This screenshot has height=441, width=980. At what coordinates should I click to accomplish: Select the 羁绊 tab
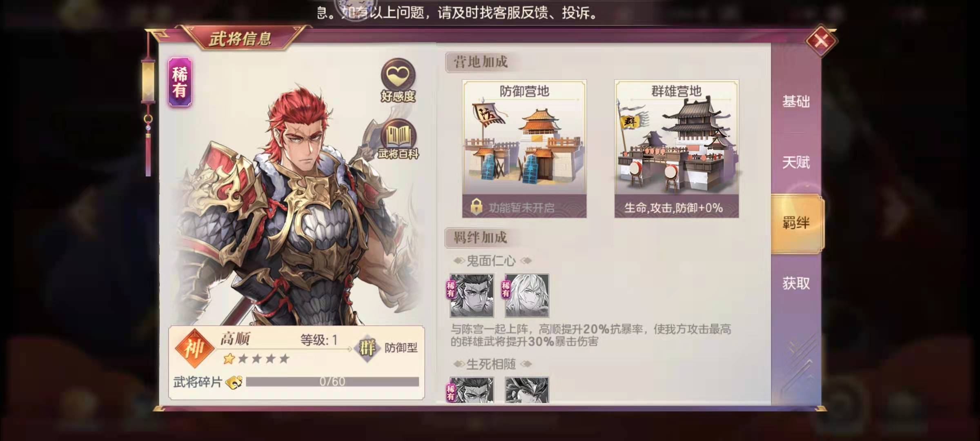tap(797, 223)
